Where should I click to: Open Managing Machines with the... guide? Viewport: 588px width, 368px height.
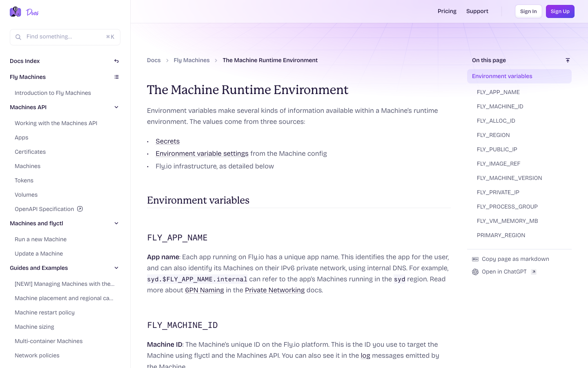point(65,284)
